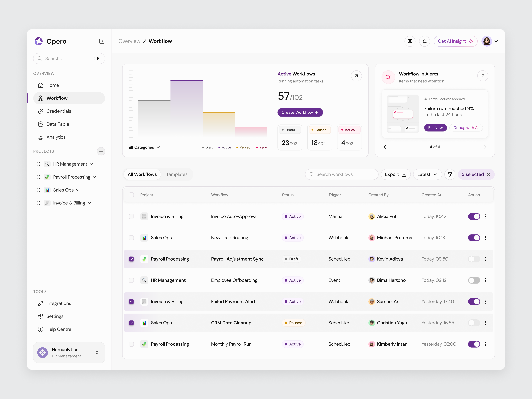Click the Create Workflow button
This screenshot has width=532, height=399.
(300, 112)
